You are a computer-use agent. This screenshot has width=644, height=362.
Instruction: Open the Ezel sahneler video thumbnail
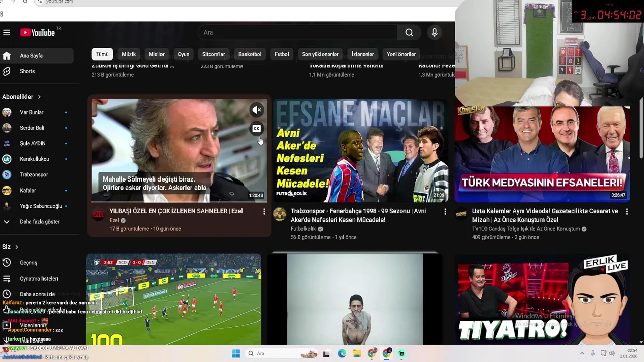point(179,150)
